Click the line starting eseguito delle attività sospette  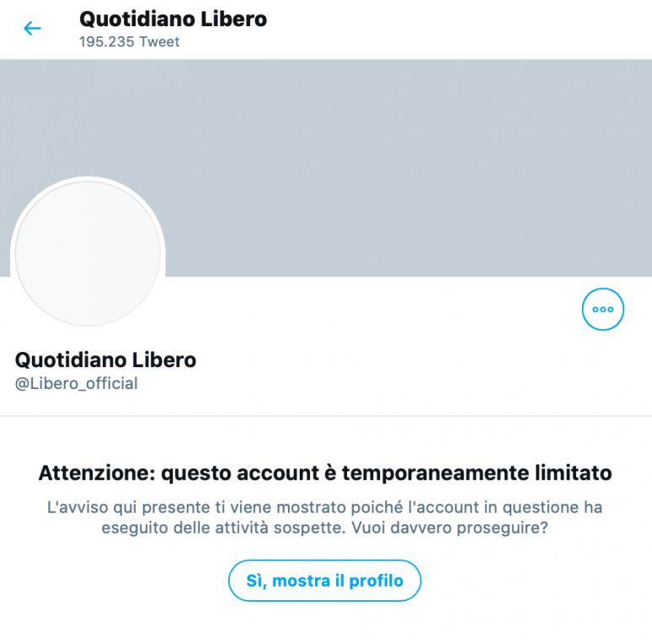tap(325, 528)
